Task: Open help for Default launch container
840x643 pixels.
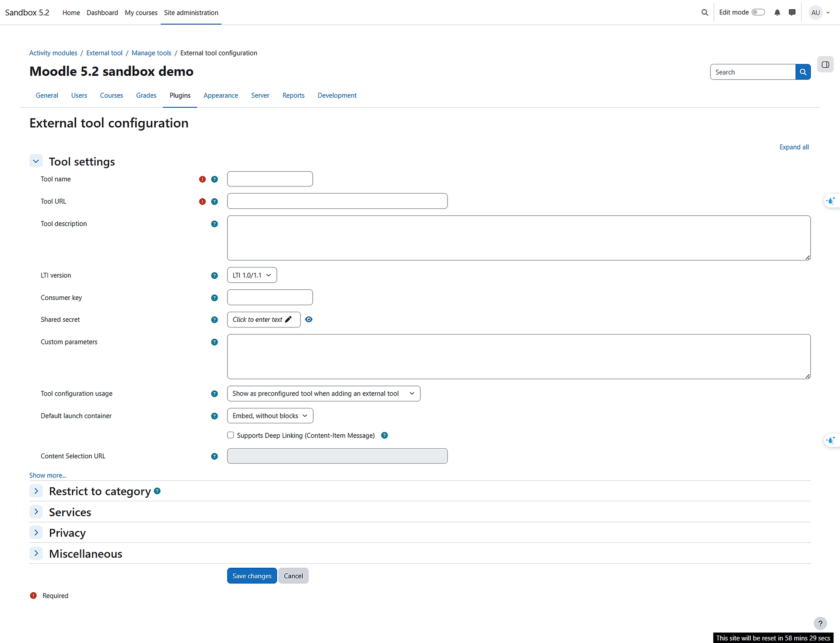Action: 214,416
